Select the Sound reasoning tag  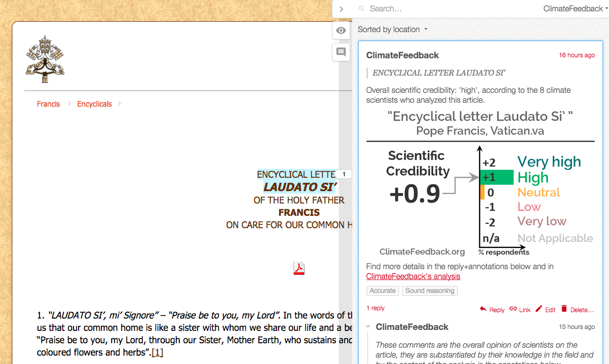click(x=430, y=291)
